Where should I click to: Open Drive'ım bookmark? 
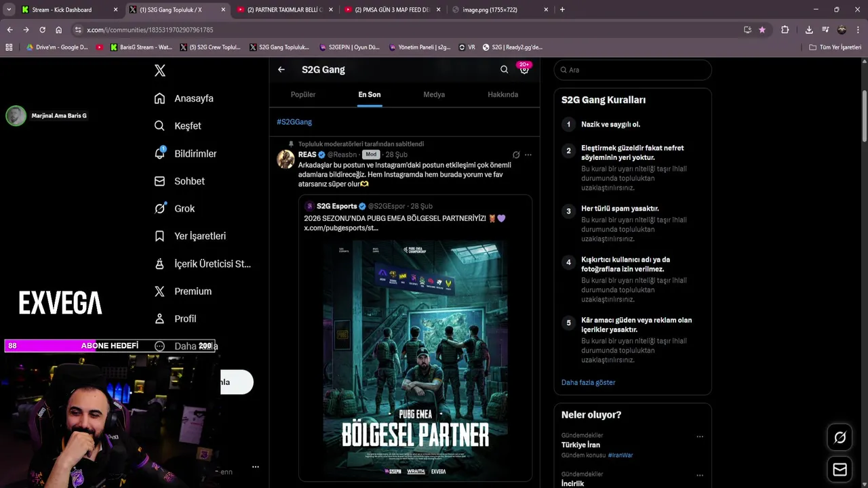tap(57, 47)
